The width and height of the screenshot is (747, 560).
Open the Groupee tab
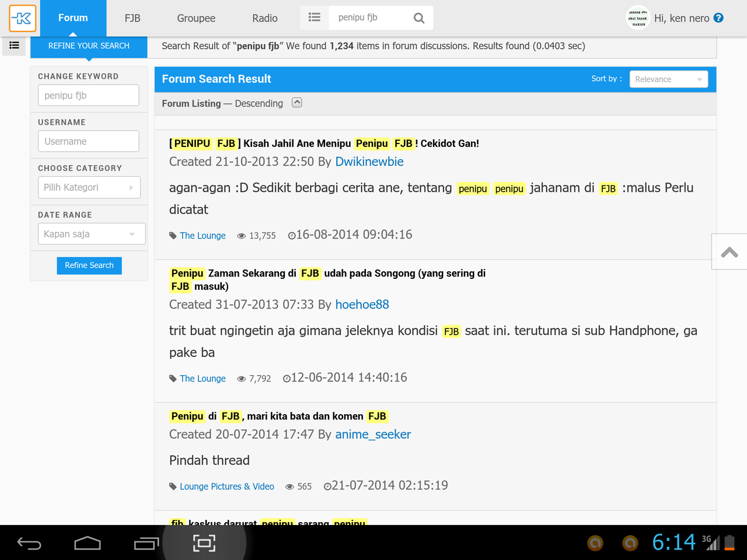196,18
